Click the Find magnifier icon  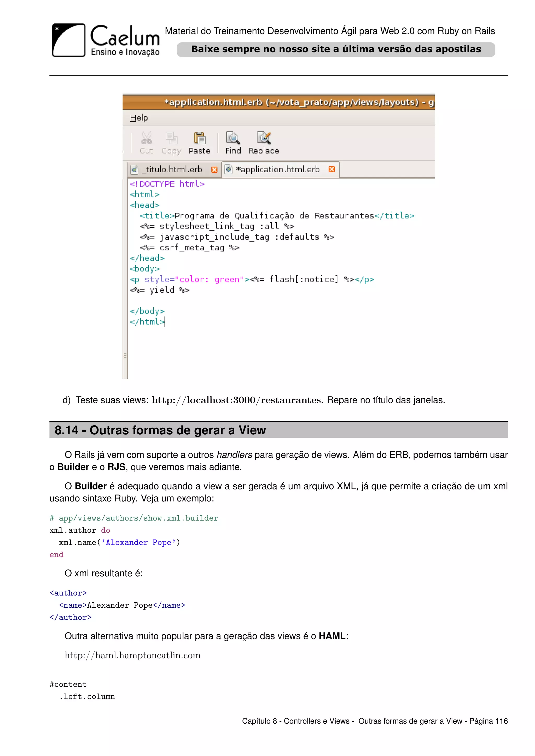tap(233, 138)
